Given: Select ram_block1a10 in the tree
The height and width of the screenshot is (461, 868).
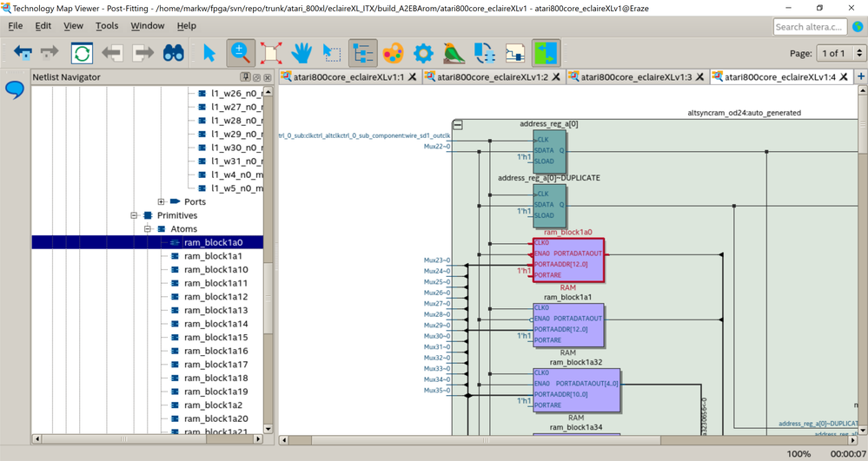Looking at the screenshot, I should click(215, 270).
